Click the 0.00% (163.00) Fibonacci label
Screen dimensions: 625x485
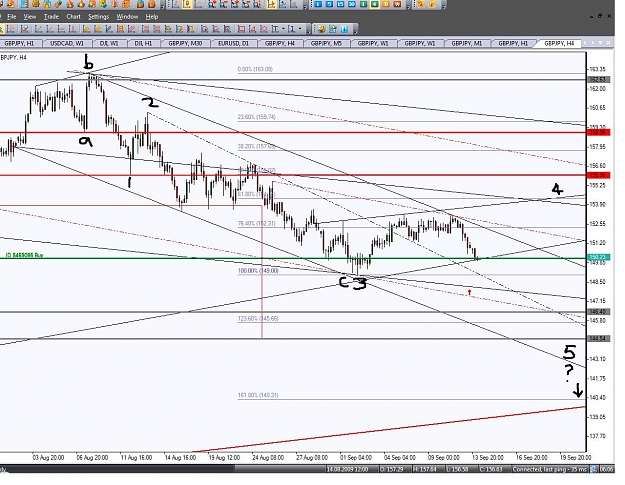pyautogui.click(x=255, y=69)
